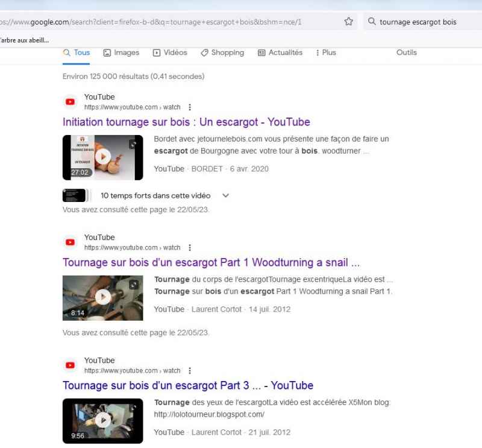This screenshot has width=482, height=448.
Task: Click the 'Environ 125 000 résultats' stats text
Action: tap(133, 77)
